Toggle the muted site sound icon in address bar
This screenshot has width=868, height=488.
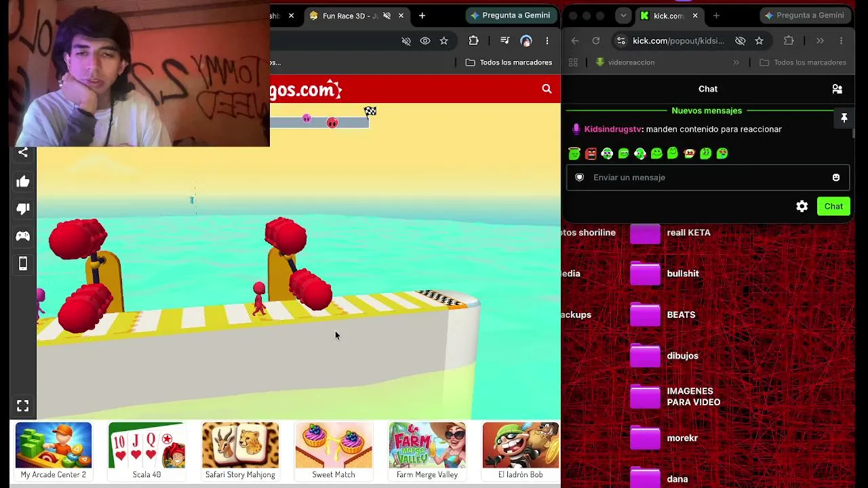406,41
